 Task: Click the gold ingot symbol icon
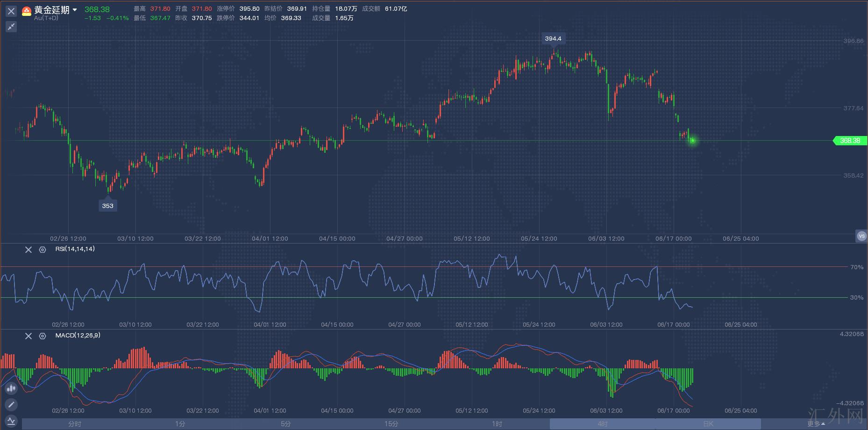tap(27, 11)
